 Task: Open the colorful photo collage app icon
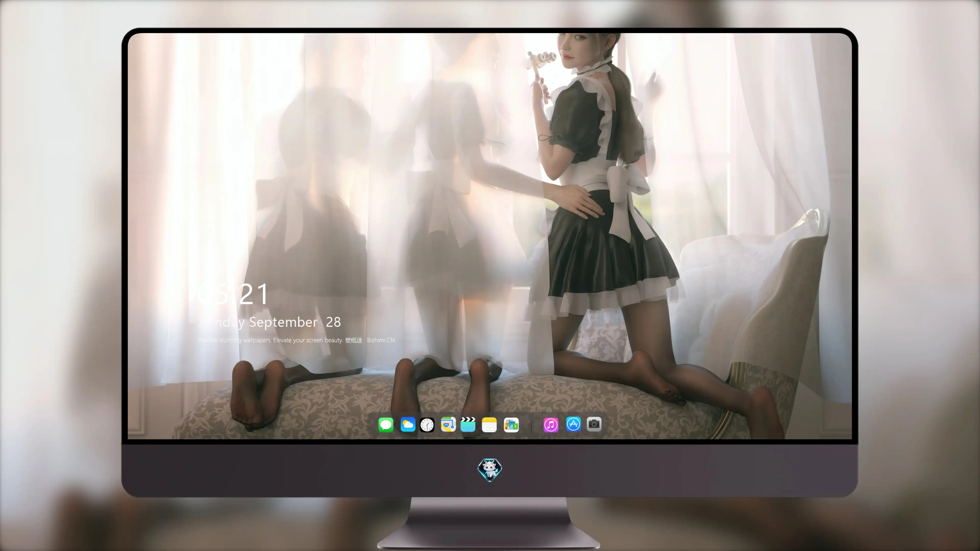click(x=511, y=424)
